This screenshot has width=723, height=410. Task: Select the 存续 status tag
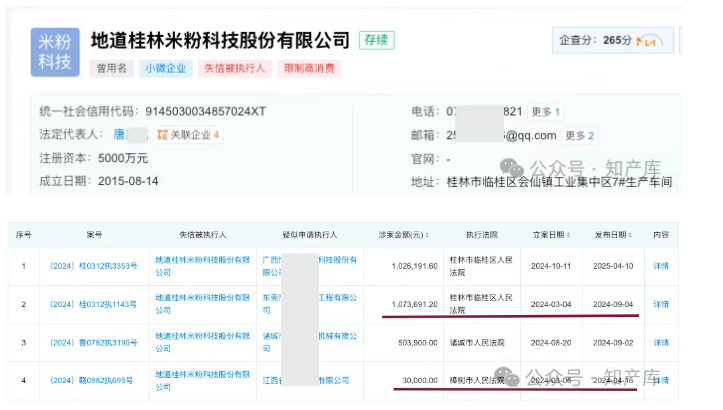point(377,40)
